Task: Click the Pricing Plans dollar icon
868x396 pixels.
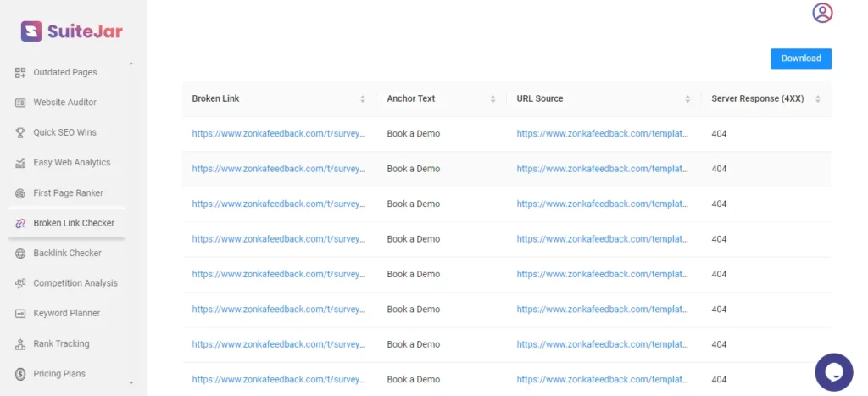Action: [x=20, y=374]
